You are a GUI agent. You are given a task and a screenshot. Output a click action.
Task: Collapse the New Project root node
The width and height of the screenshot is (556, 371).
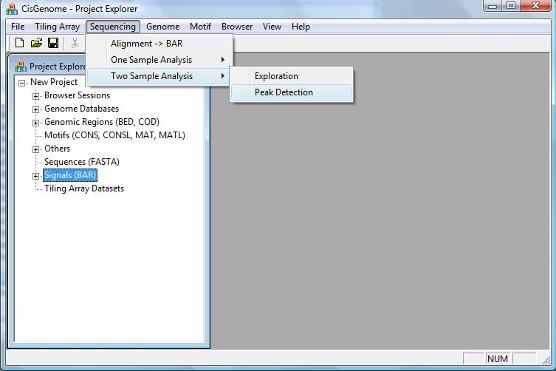[x=22, y=83]
